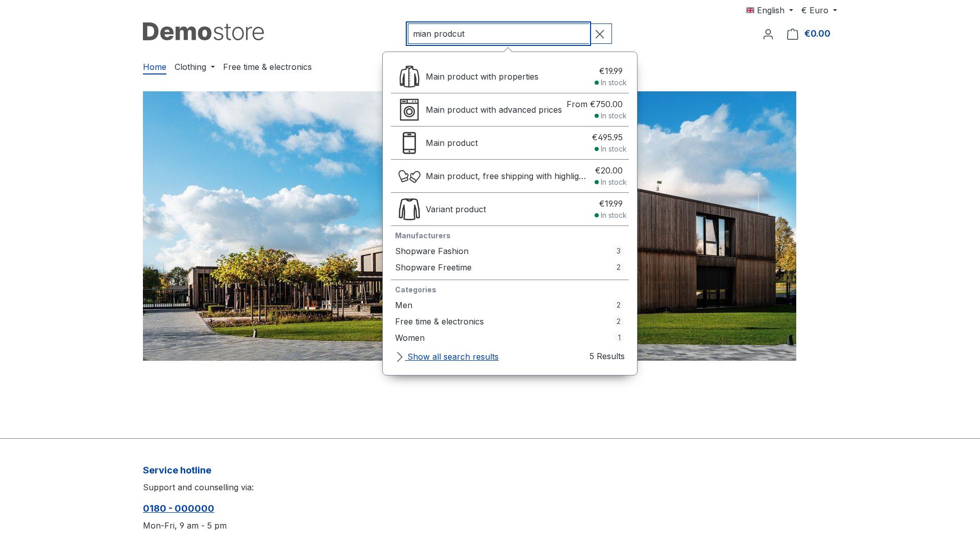Screen dimensions: 980x551
Task: Click the 'From €750.00' price text
Action: pyautogui.click(x=595, y=104)
